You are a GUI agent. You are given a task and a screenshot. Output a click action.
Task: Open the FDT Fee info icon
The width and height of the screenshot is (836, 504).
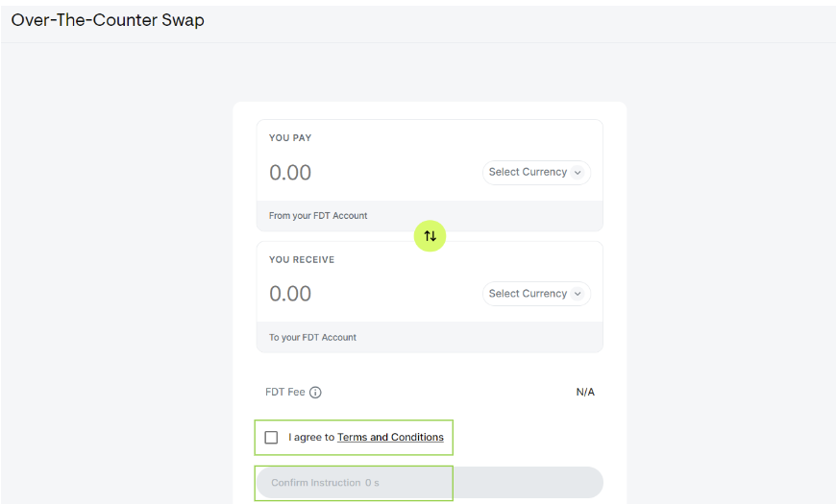click(315, 393)
